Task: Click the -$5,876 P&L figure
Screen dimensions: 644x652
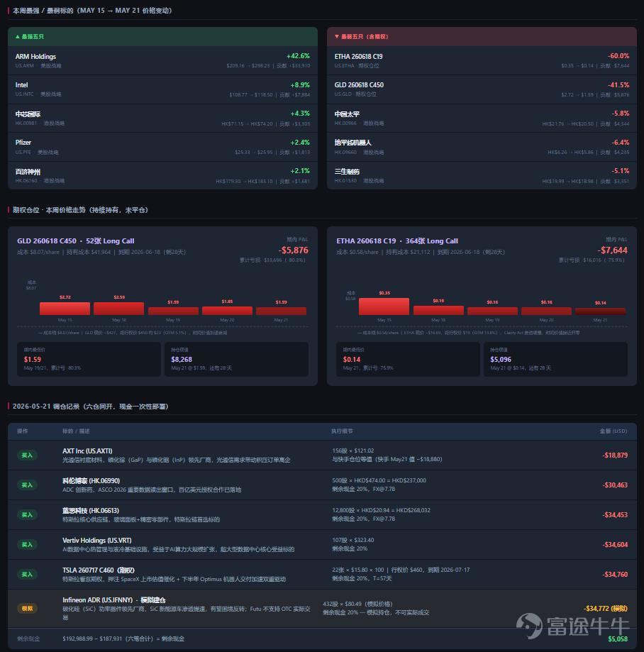Action: (x=293, y=250)
